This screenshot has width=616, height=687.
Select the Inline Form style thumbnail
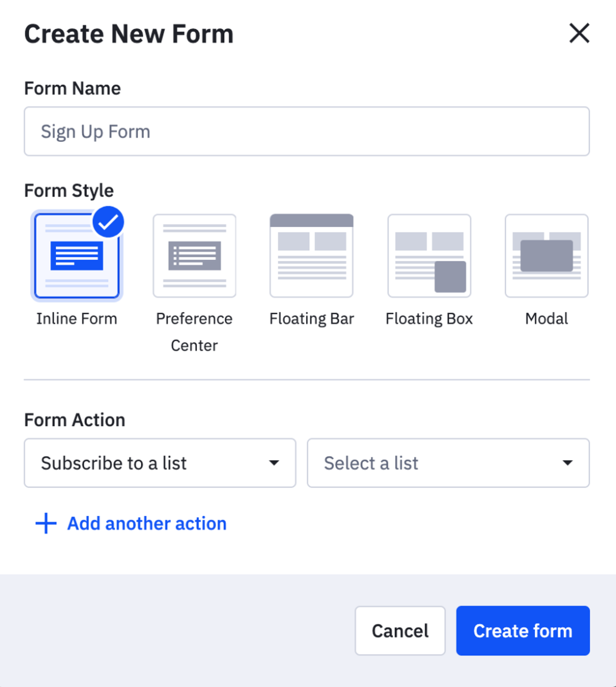click(77, 256)
